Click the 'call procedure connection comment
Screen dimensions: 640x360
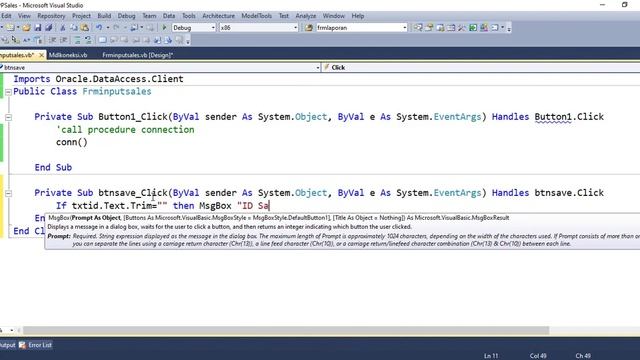[125, 130]
